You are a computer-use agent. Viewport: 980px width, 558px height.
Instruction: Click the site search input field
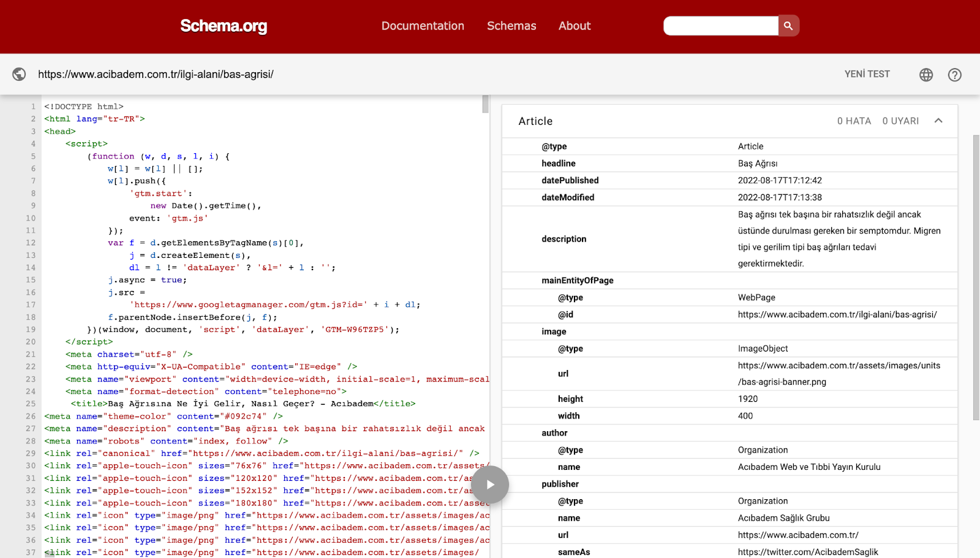click(721, 26)
